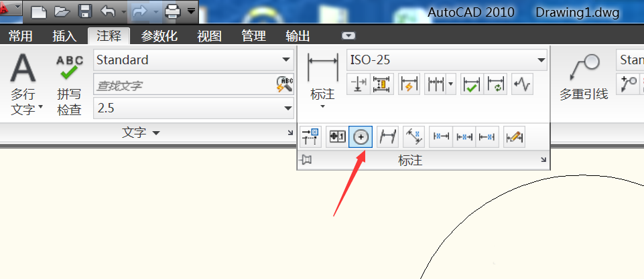This screenshot has width=644, height=279.
Task: Switch to the 输出 ribbon tab
Action: point(298,36)
